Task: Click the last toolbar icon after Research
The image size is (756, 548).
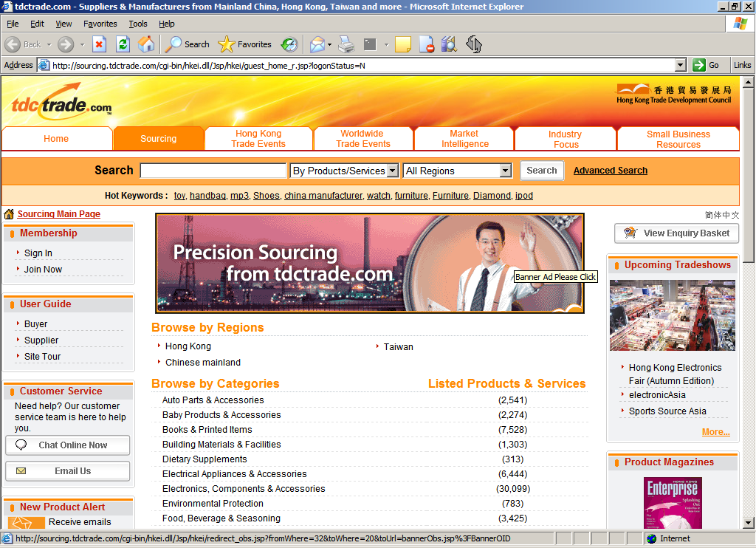Action: (474, 44)
